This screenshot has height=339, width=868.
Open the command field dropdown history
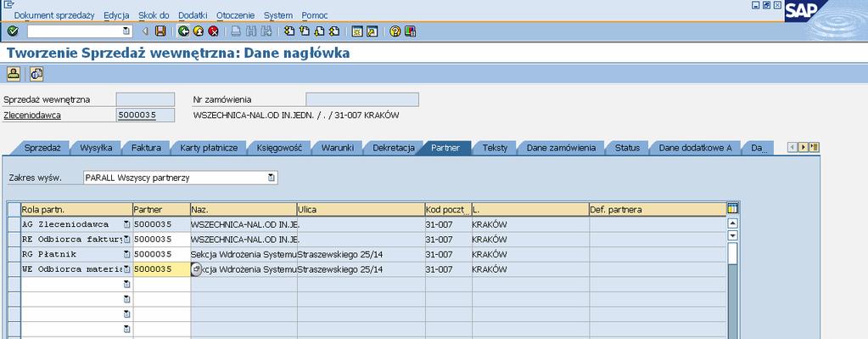click(x=126, y=31)
